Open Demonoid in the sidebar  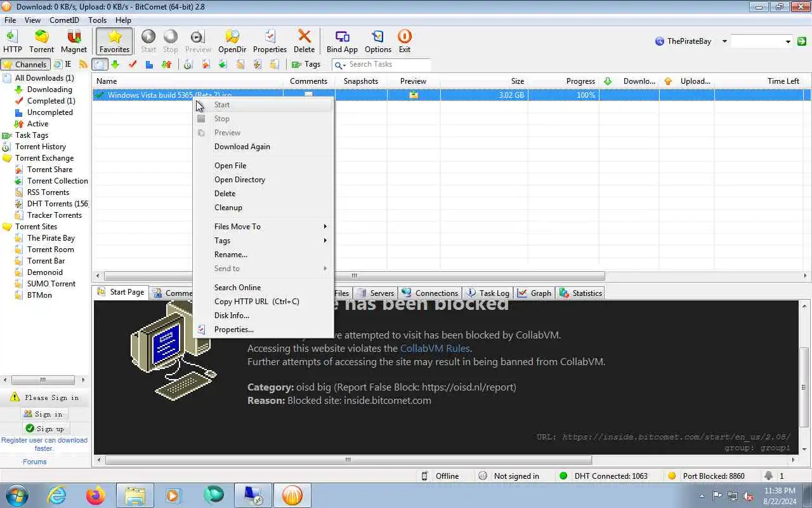(x=44, y=272)
